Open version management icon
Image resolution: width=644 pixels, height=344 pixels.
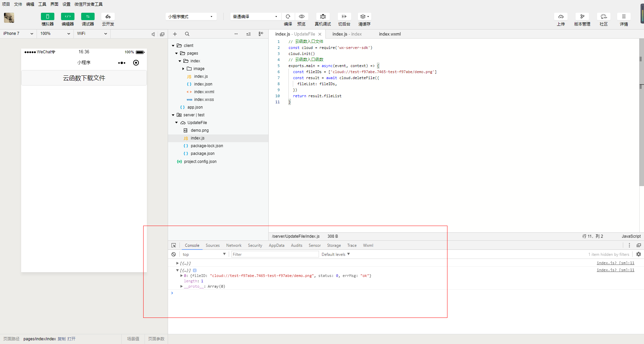click(582, 16)
